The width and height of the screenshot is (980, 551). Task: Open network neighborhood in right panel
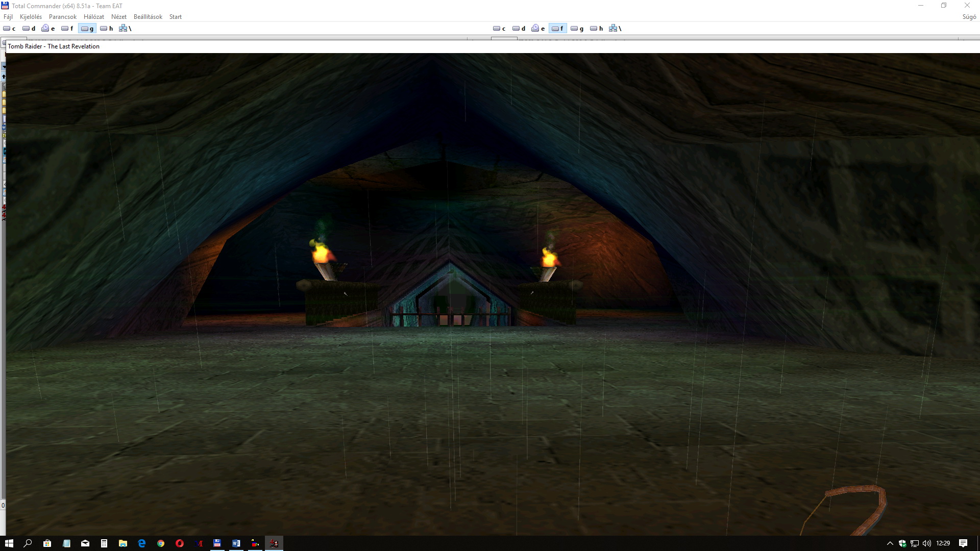click(x=615, y=29)
